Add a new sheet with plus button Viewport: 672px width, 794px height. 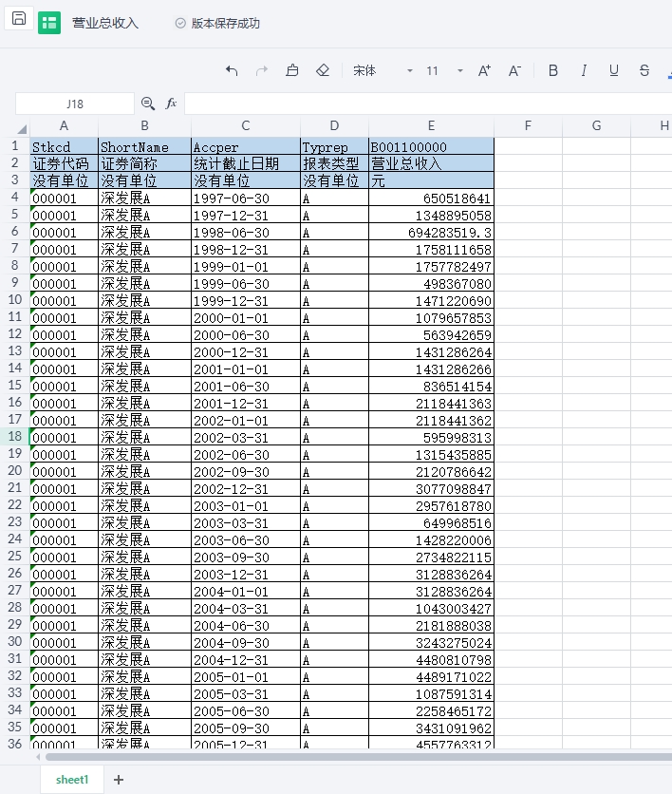coord(119,780)
